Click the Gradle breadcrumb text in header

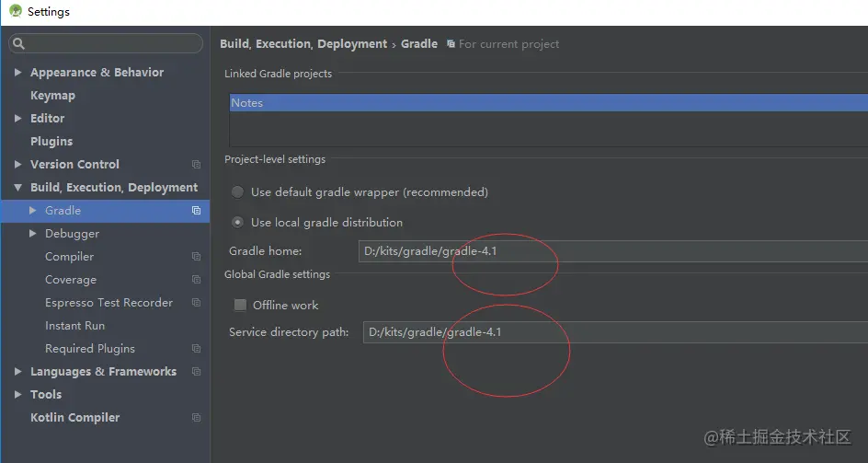coord(419,44)
